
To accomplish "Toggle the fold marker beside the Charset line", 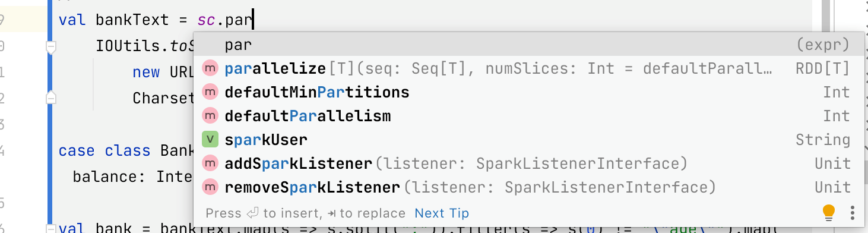I will (x=51, y=97).
